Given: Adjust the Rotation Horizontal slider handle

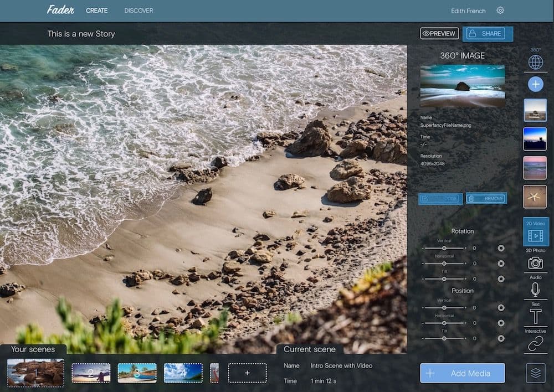Looking at the screenshot, I should pos(444,264).
